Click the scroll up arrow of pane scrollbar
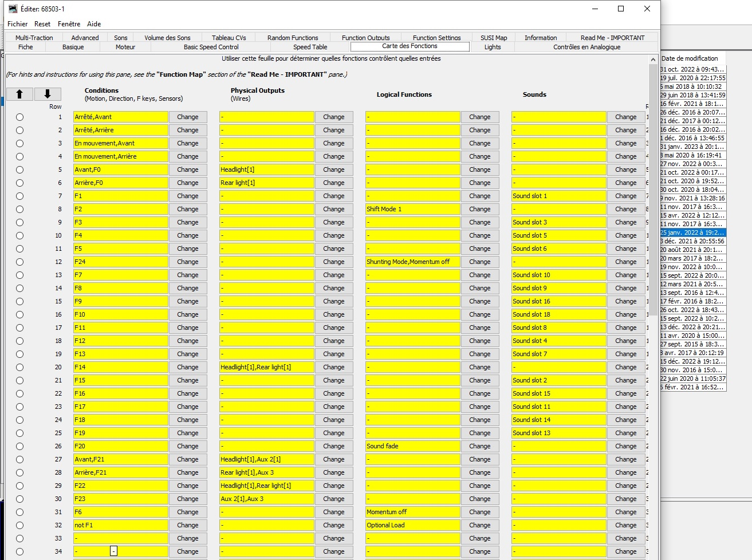 (653, 60)
